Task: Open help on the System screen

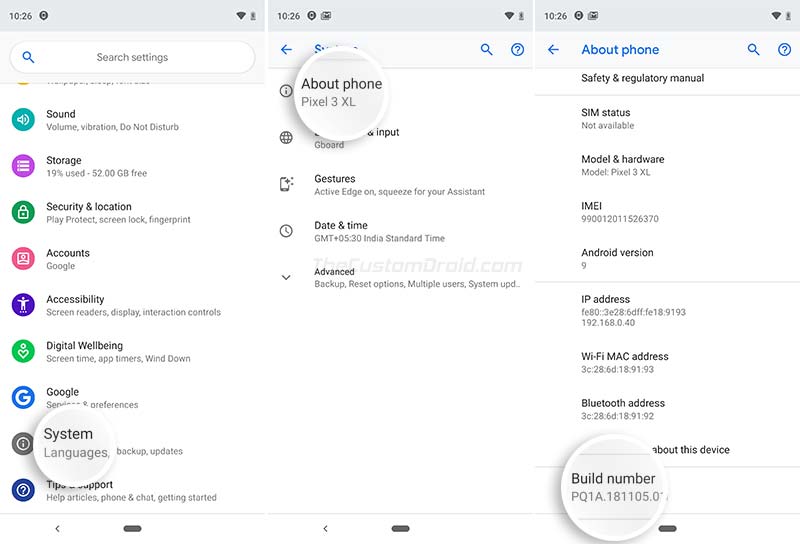Action: [x=517, y=50]
